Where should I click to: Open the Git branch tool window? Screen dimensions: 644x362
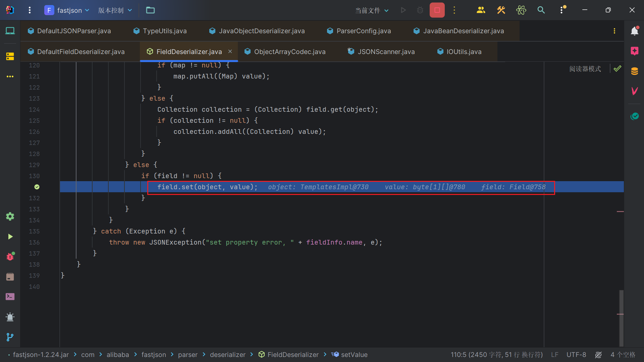10,337
